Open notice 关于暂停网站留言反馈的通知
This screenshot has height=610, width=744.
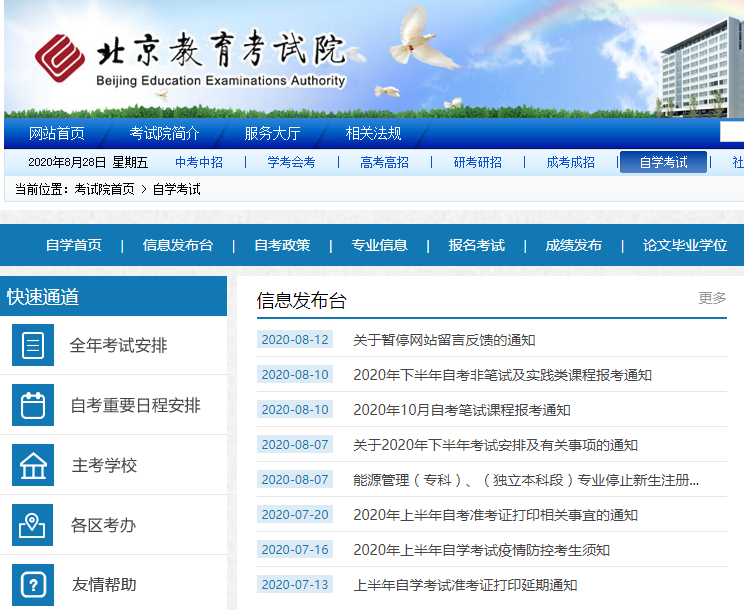[x=444, y=340]
